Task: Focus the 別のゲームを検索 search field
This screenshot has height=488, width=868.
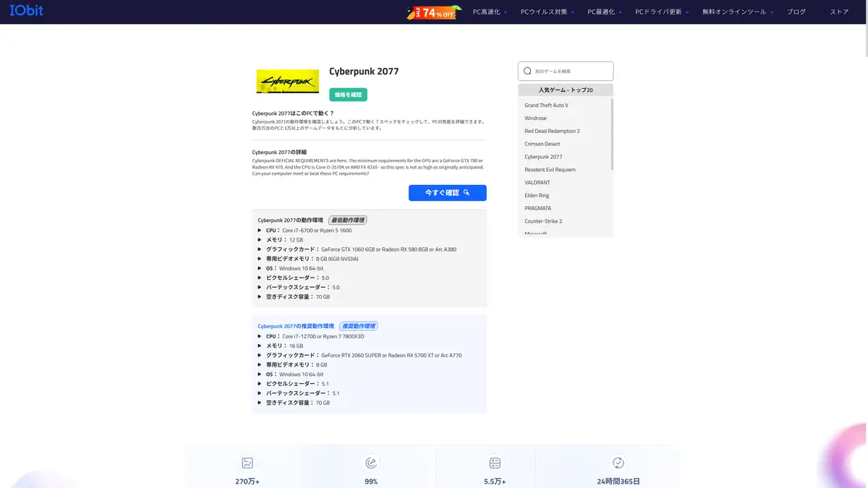Action: pos(566,71)
